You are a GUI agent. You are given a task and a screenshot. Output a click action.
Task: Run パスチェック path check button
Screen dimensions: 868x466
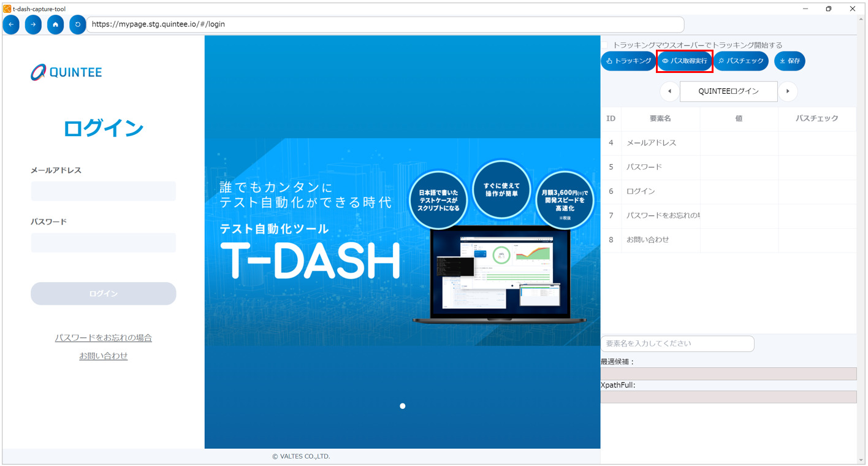740,61
